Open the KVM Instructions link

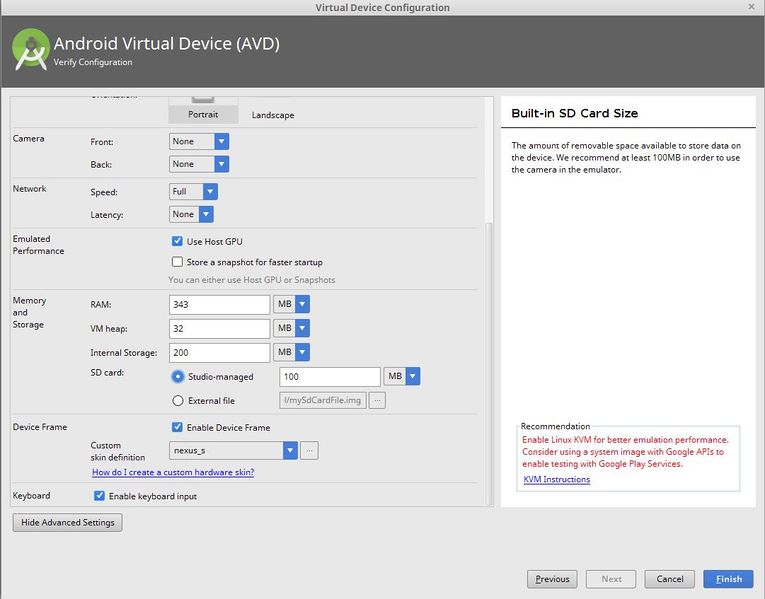(x=557, y=479)
